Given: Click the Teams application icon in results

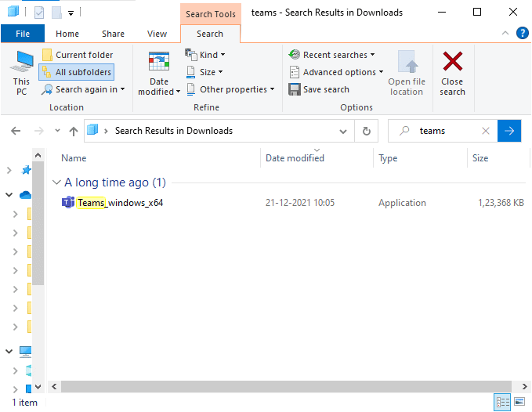Looking at the screenshot, I should (68, 203).
